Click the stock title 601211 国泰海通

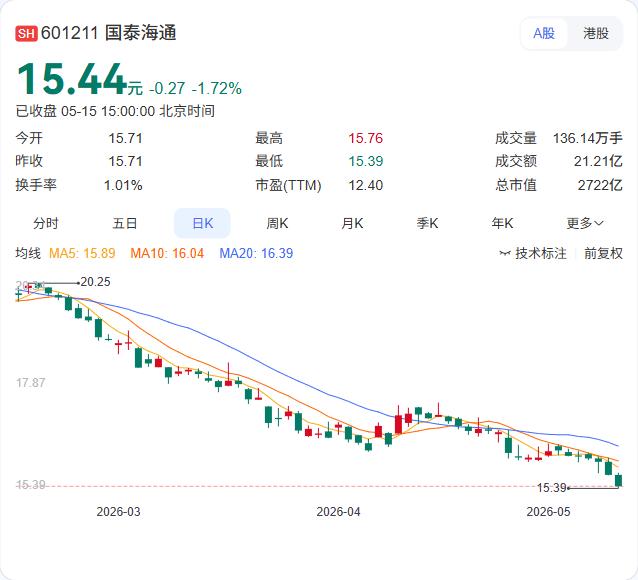tap(109, 33)
